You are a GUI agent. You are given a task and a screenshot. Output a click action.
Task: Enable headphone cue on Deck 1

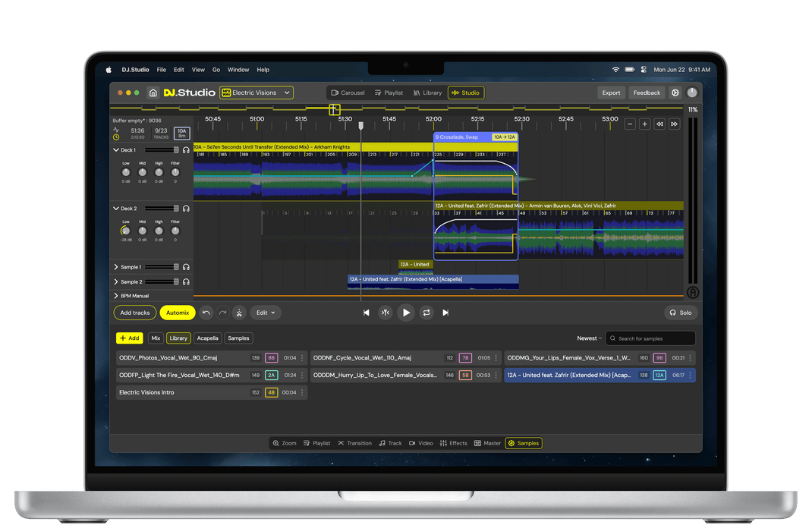click(x=187, y=149)
